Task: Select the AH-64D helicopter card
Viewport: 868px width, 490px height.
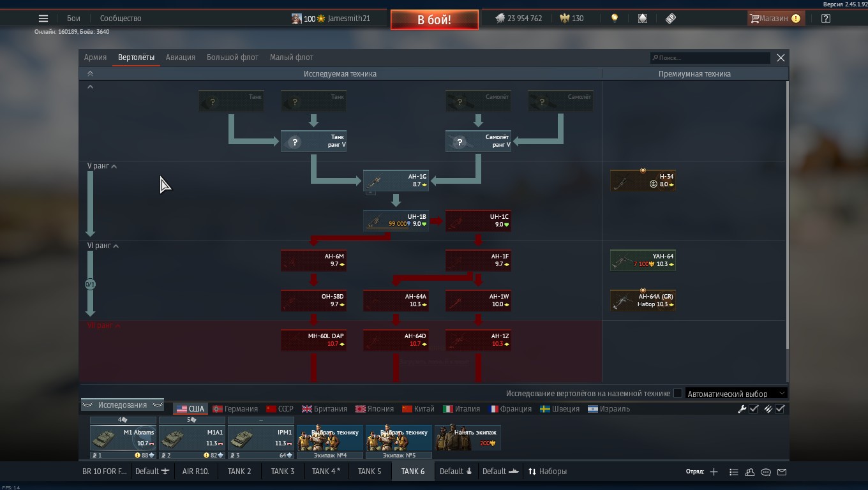Action: [x=396, y=340]
